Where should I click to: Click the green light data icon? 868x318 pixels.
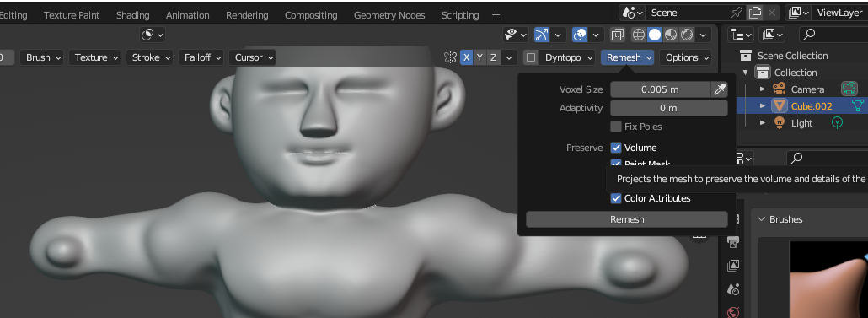click(838, 122)
